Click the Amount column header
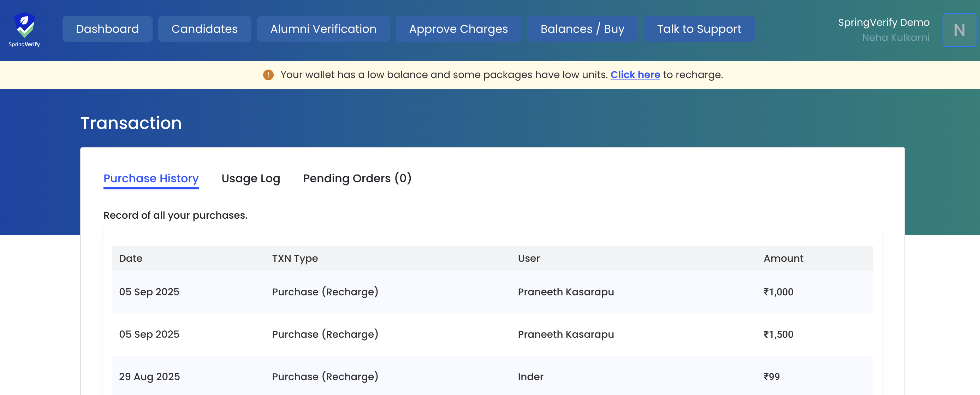 click(783, 258)
